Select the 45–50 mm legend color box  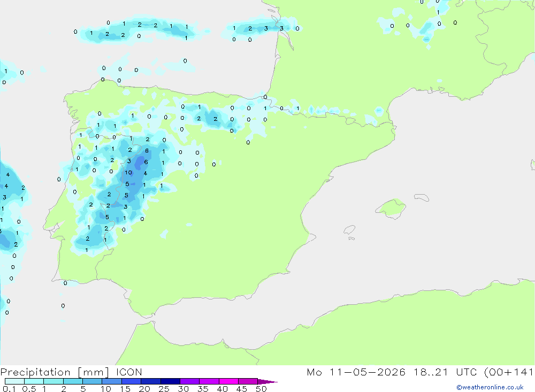(248, 381)
